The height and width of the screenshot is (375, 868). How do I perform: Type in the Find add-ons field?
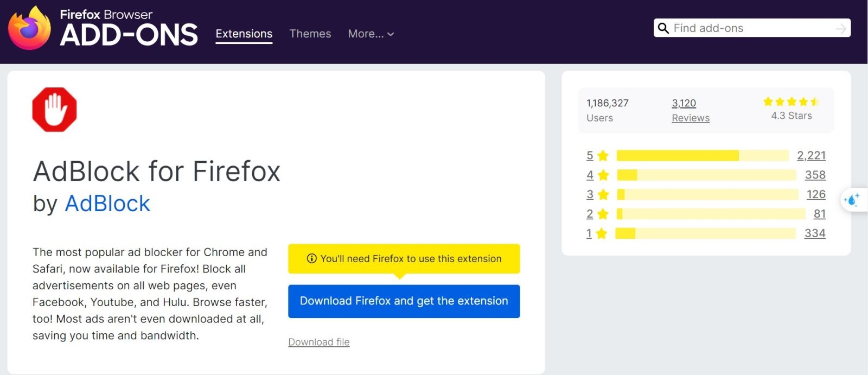751,28
